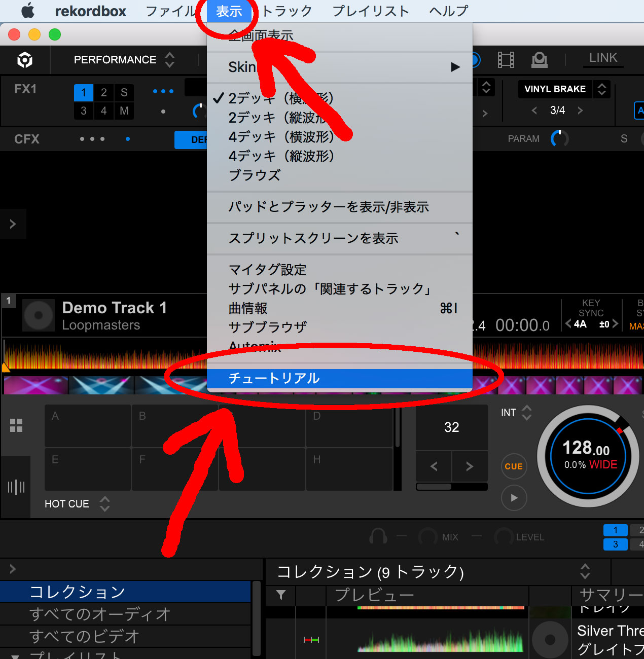The height and width of the screenshot is (659, 644).
Task: Click the LINK button
Action: click(x=603, y=58)
